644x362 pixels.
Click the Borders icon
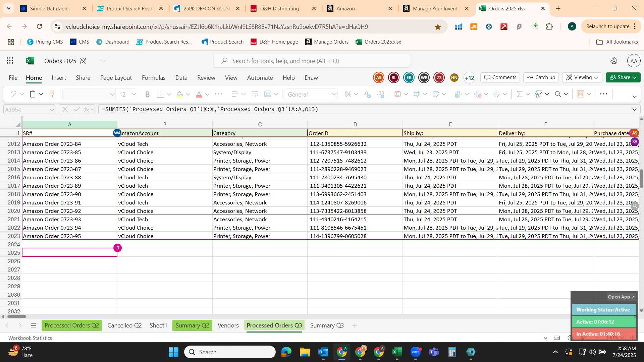tap(161, 94)
